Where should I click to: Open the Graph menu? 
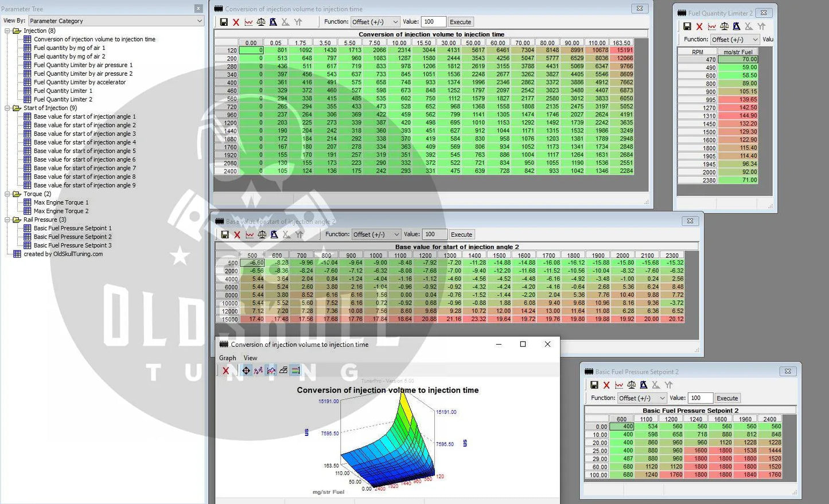point(227,358)
